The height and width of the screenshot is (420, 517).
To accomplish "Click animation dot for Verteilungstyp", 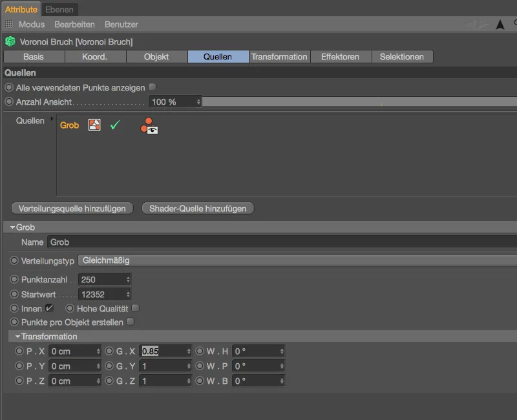I will pos(14,260).
